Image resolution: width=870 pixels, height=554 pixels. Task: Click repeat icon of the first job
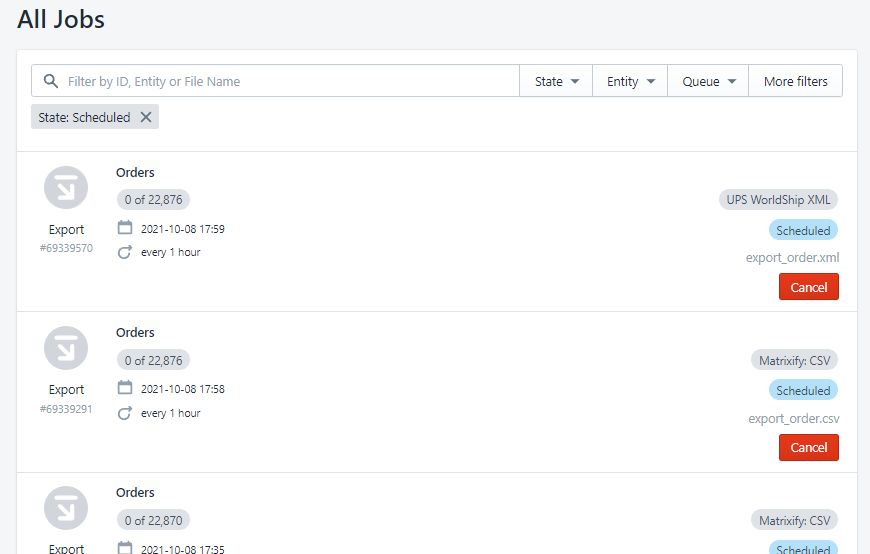click(x=125, y=252)
